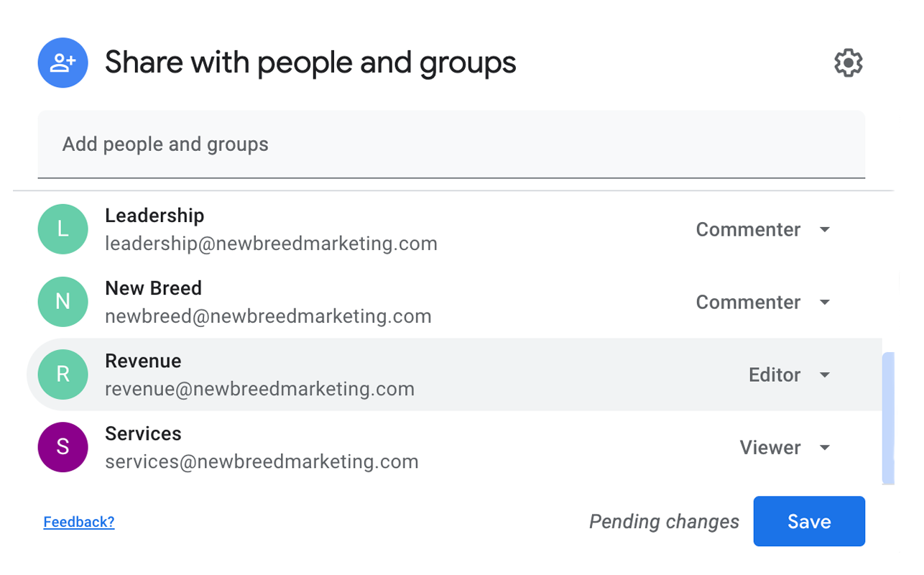
Task: Open New Breed Commenter role dropdown
Action: pyautogui.click(x=763, y=303)
